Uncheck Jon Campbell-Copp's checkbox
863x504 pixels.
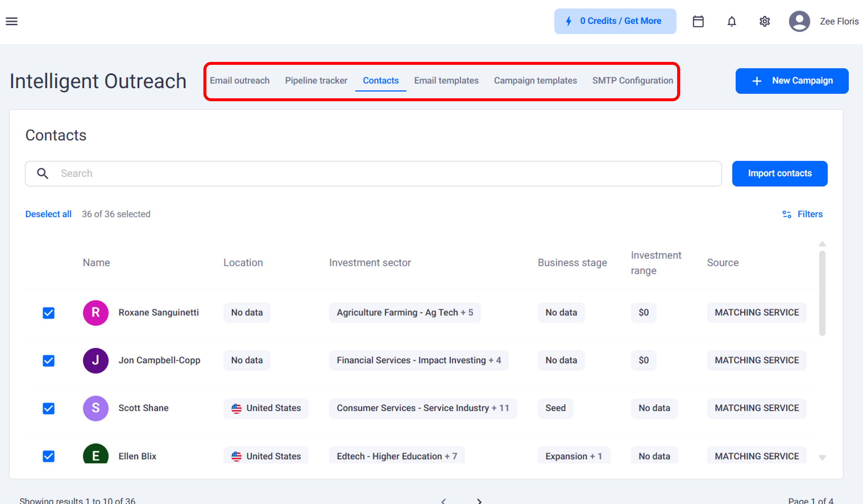(49, 361)
